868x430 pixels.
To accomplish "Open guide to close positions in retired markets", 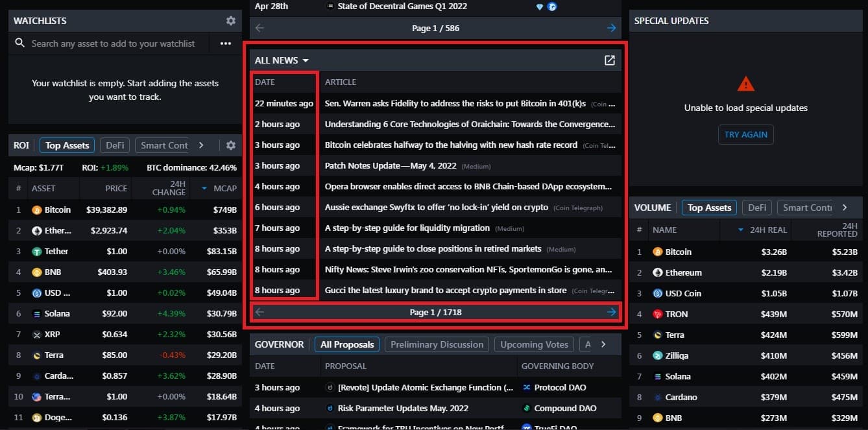I will (433, 248).
